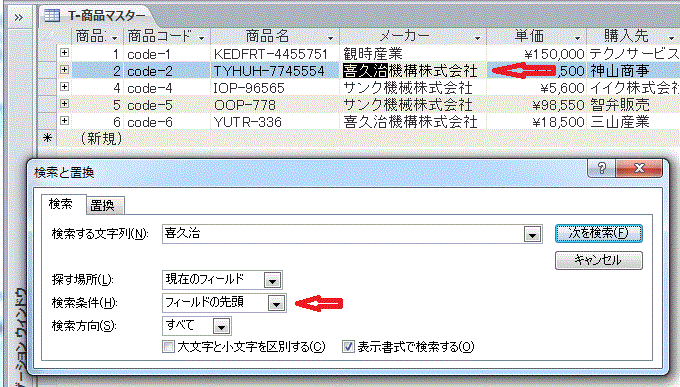Open the 商品コード column filter dropdown

point(201,38)
